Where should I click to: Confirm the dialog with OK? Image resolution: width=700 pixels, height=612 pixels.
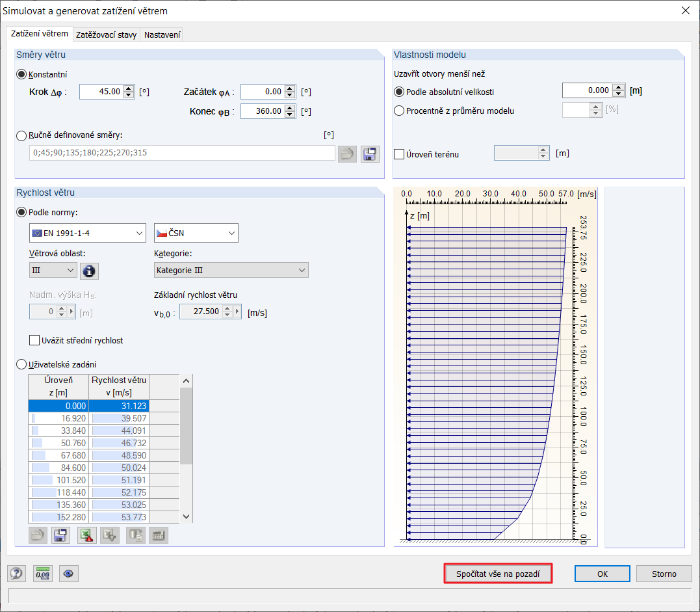[602, 574]
